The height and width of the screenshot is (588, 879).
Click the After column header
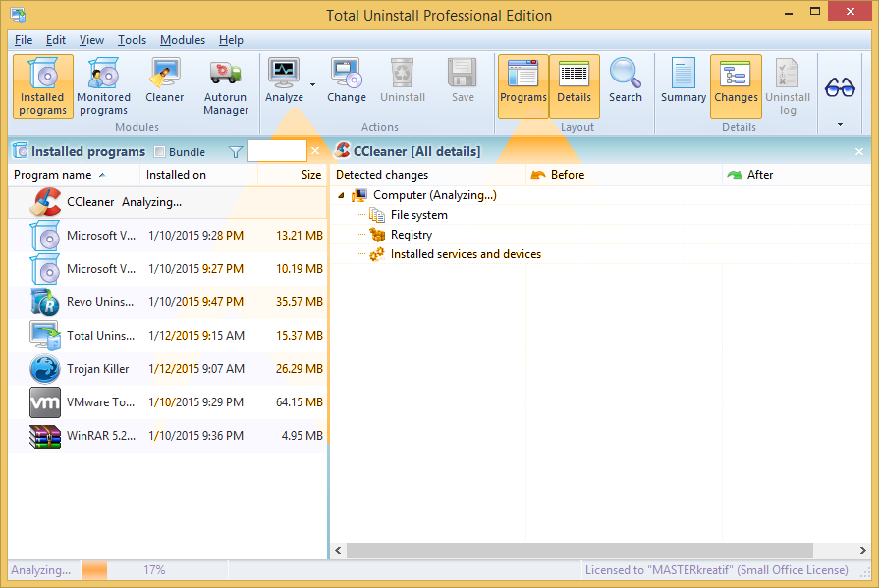point(797,175)
